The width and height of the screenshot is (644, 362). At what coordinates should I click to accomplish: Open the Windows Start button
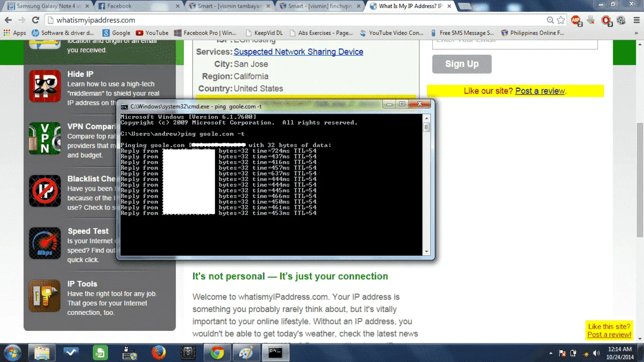pos(12,352)
